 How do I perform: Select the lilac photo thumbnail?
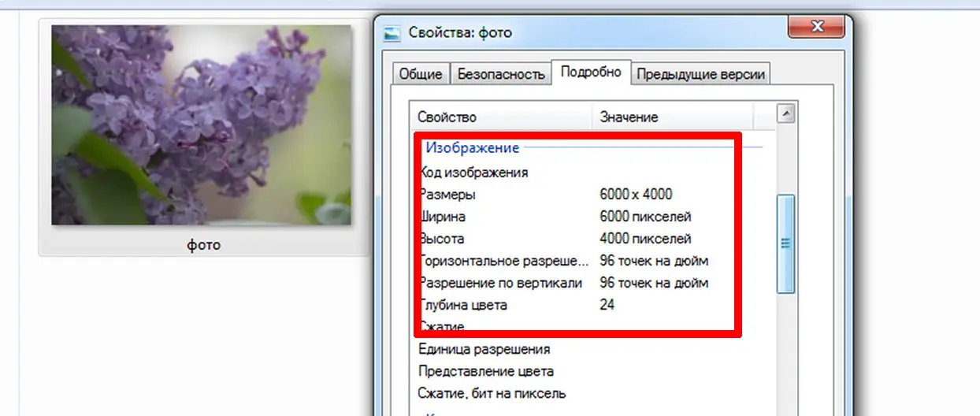pyautogui.click(x=202, y=125)
